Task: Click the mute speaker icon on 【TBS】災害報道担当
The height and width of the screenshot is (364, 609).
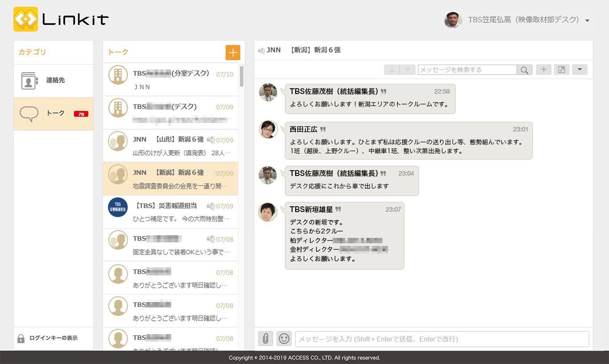Action: tap(211, 206)
